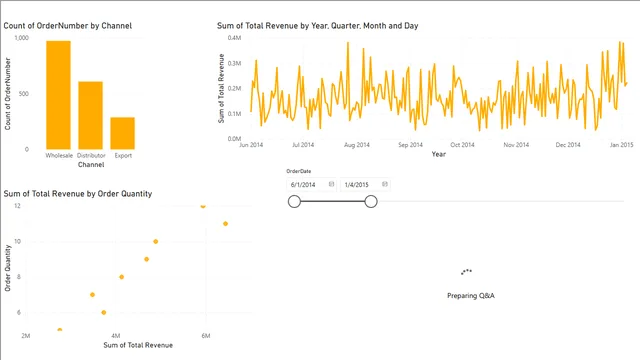Click the 'Nov 2014' axis label

[516, 145]
